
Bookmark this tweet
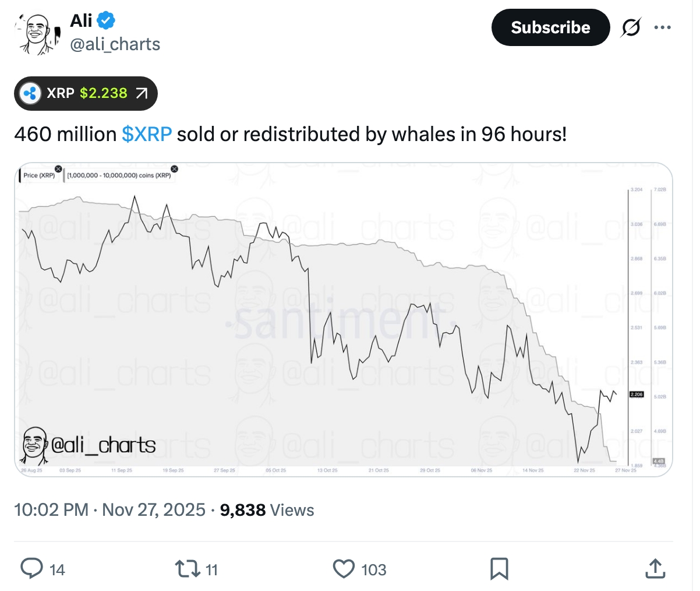pos(500,569)
